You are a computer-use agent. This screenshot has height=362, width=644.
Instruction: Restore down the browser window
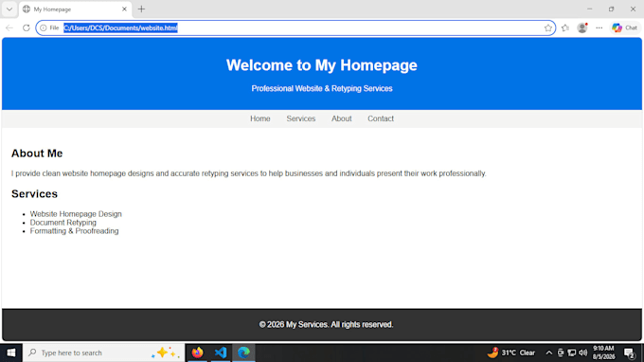[x=611, y=9]
